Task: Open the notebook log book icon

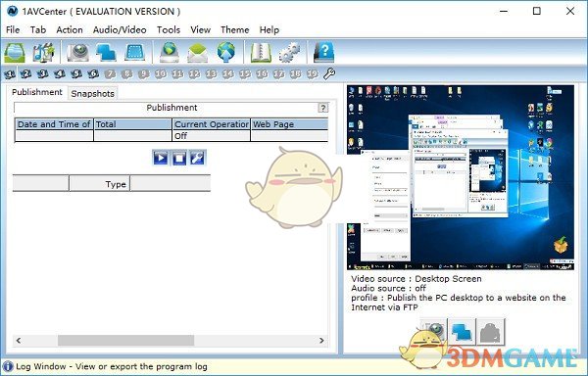Action: tap(261, 53)
